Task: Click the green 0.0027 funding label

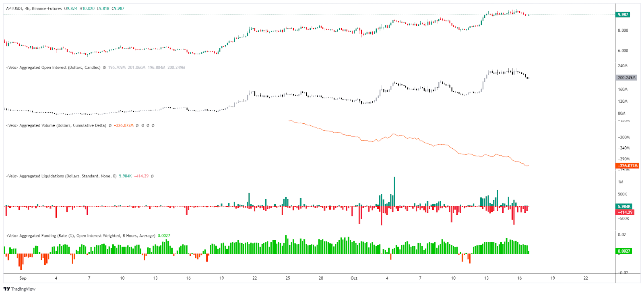Action: pyautogui.click(x=624, y=251)
